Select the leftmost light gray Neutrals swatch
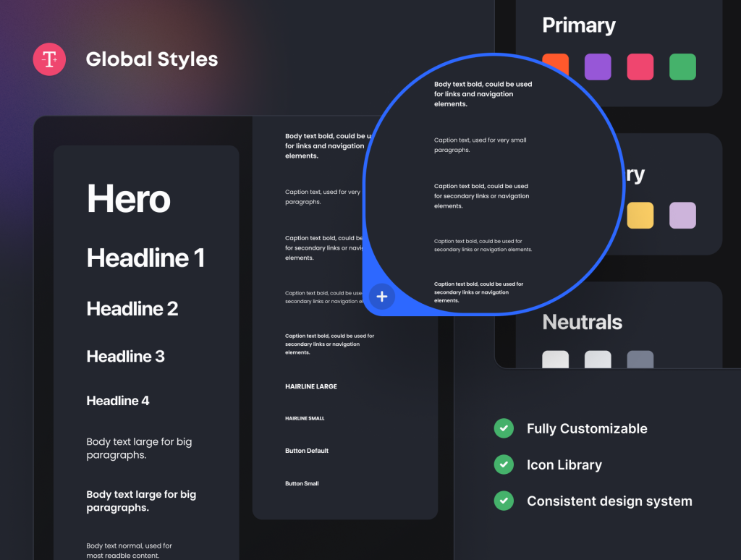 point(556,360)
